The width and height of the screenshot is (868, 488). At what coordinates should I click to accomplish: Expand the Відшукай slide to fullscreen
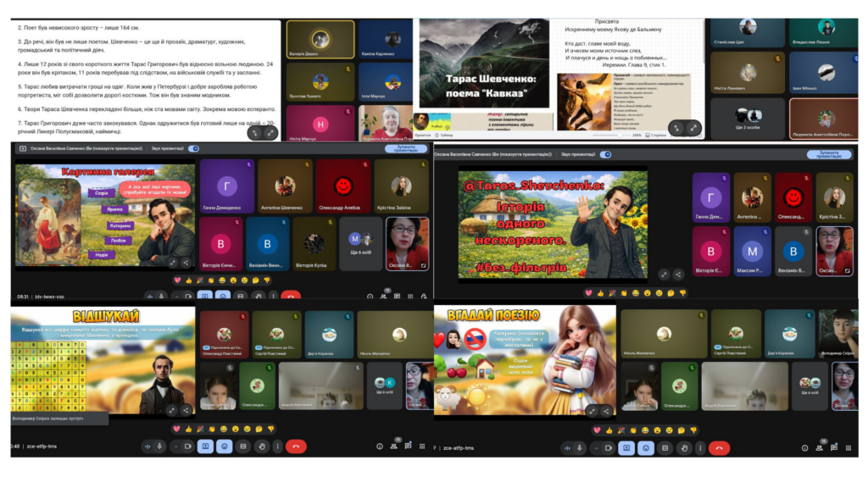click(172, 410)
